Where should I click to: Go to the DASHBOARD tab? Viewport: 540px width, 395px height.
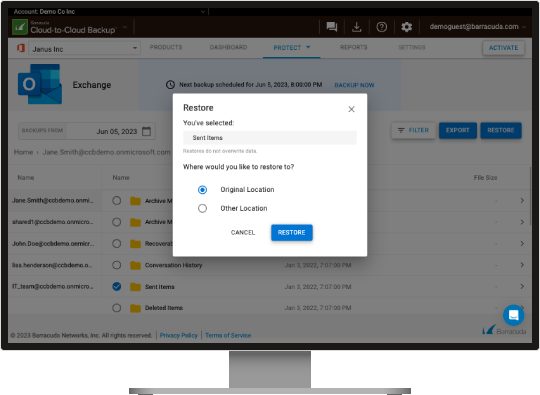228,47
